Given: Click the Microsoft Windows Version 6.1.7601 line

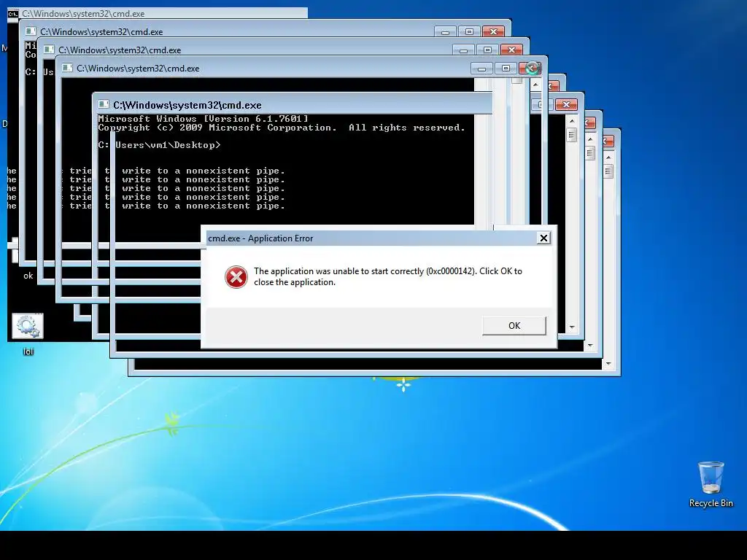Looking at the screenshot, I should point(204,119).
